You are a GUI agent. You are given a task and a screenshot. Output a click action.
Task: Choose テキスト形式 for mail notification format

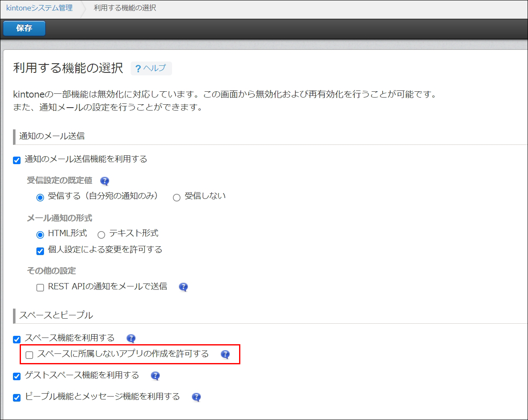[x=101, y=234]
